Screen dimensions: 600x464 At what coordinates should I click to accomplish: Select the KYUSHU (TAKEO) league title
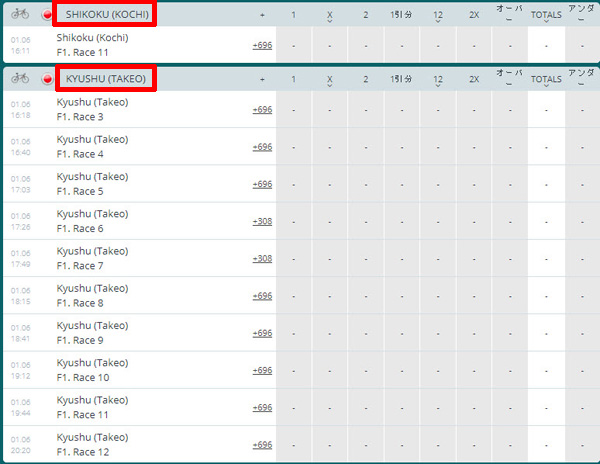[x=106, y=79]
